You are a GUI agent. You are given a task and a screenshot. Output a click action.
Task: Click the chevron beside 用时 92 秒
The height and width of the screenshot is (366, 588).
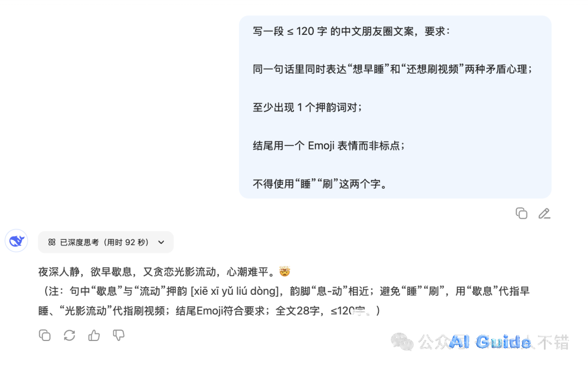161,243
